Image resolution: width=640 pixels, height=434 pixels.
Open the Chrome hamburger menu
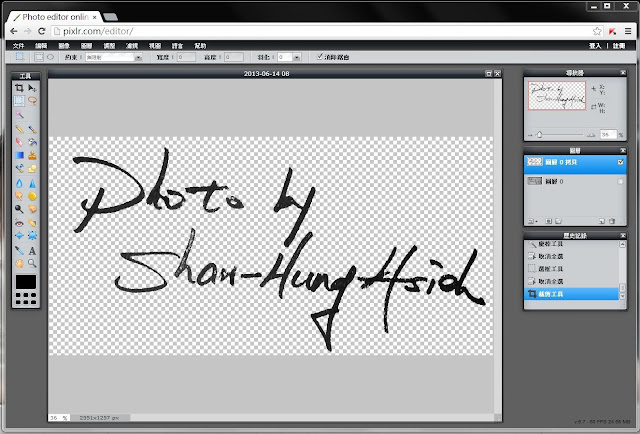[628, 31]
